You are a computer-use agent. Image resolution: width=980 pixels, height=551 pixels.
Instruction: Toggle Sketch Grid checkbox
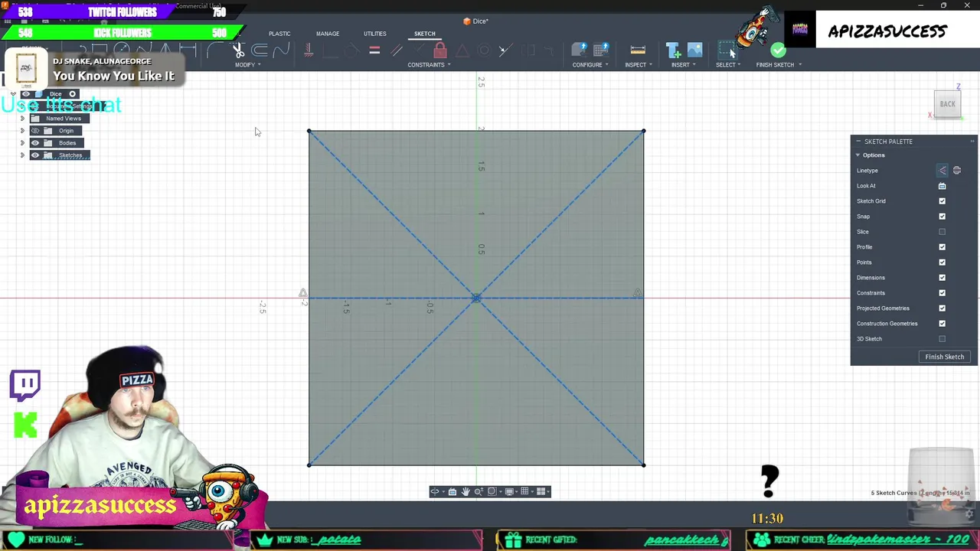click(x=942, y=201)
